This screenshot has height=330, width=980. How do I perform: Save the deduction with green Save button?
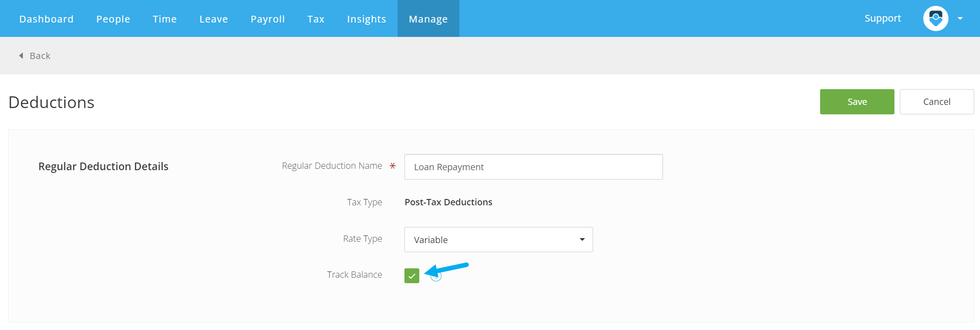click(857, 102)
